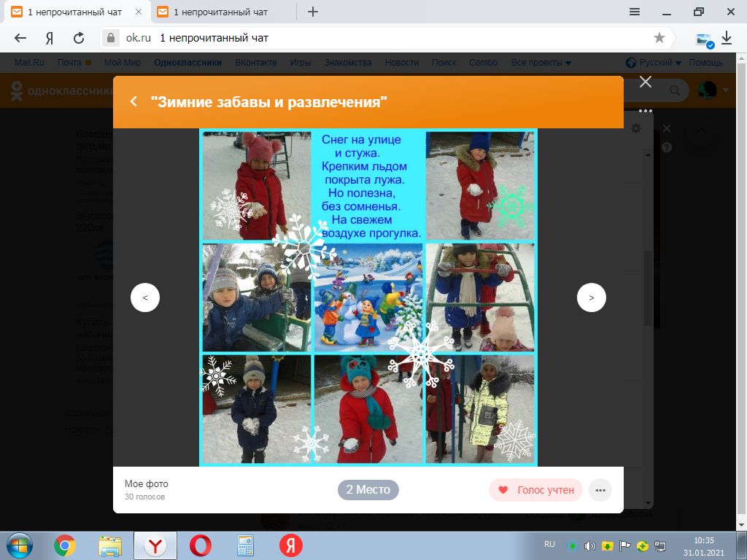Show the previous photo with left arrow
Image resolution: width=747 pixels, height=560 pixels.
tap(145, 297)
